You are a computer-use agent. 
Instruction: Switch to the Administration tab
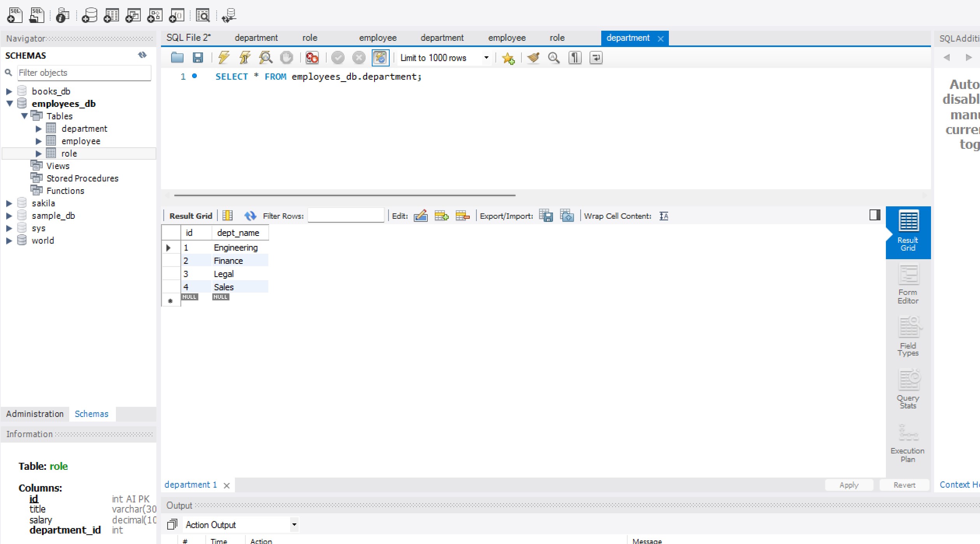pyautogui.click(x=35, y=414)
